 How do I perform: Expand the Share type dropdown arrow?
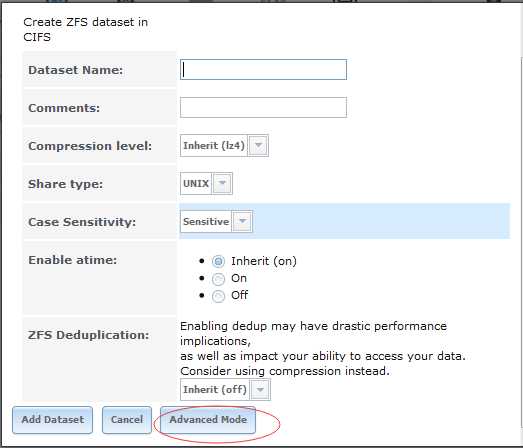click(x=222, y=183)
